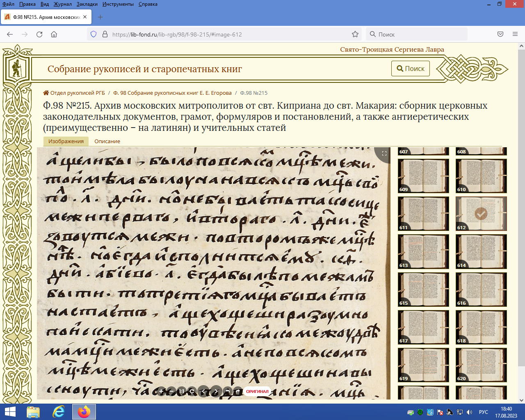Open the Закладки menu
Viewport: 525px width, 420px height.
coord(87,4)
